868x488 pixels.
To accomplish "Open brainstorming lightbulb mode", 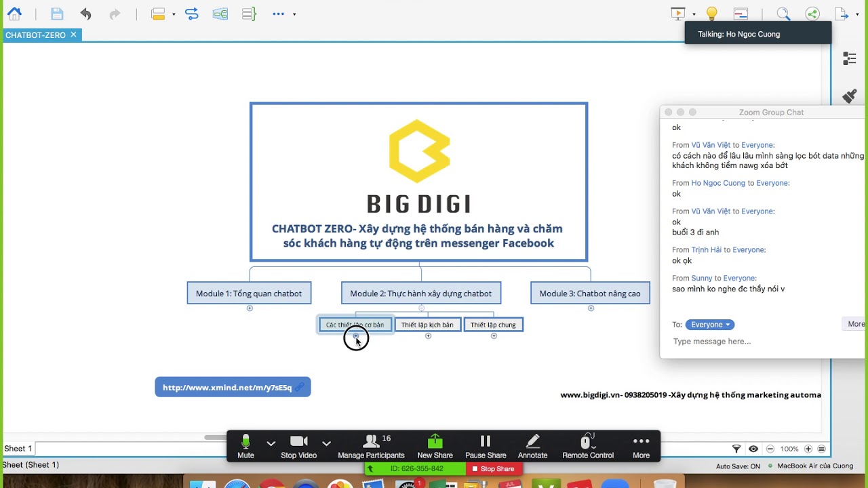I will 712,14.
